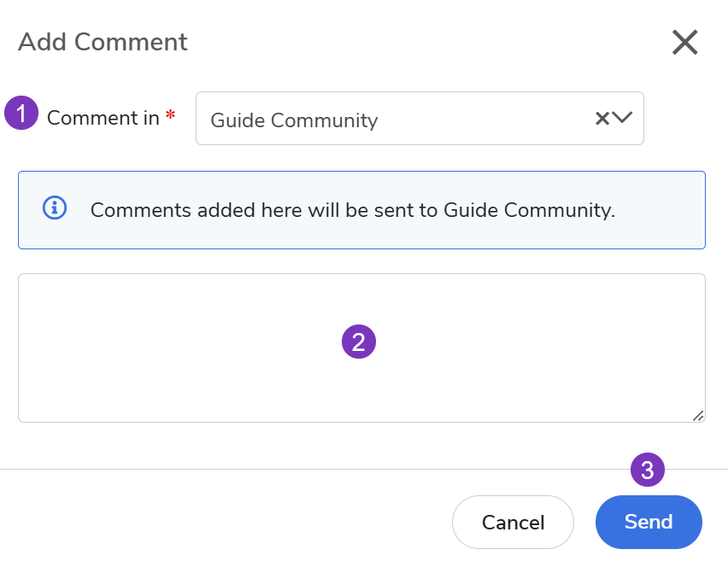Click the purple step 1 badge
Screen dimensions: 728x567
21,113
